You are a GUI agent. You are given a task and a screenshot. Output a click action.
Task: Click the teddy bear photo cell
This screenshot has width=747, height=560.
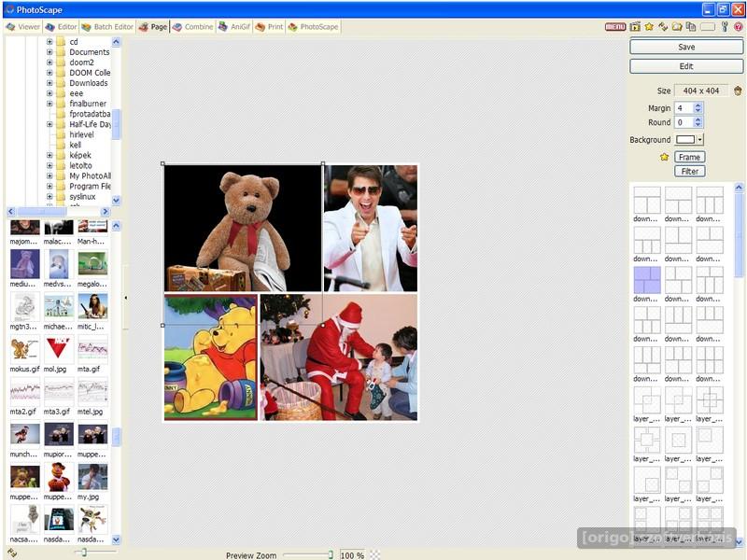coord(243,228)
